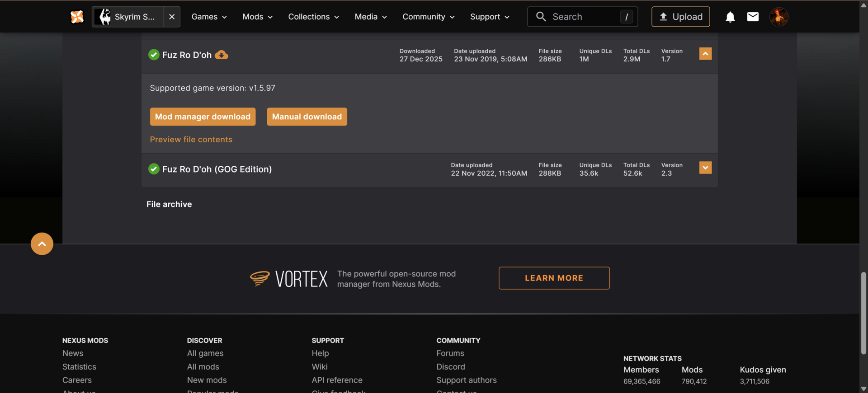Viewport: 868px width, 393px height.
Task: Click the Network Stats heading
Action: [x=652, y=359]
